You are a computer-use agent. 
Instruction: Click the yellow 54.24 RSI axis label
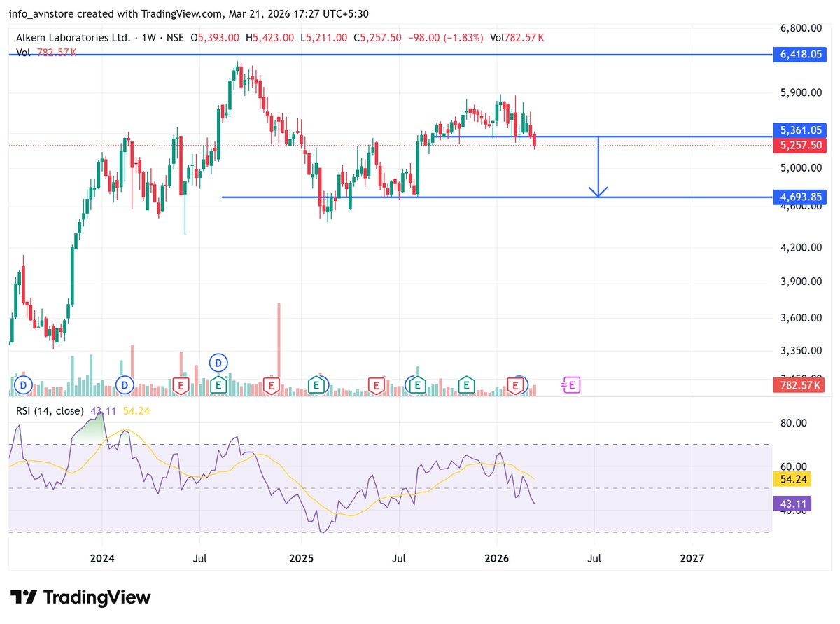pyautogui.click(x=792, y=480)
